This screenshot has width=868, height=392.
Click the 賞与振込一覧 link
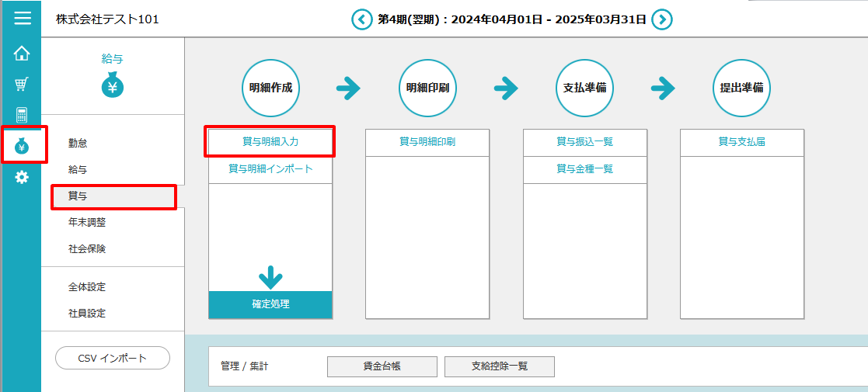click(x=584, y=142)
